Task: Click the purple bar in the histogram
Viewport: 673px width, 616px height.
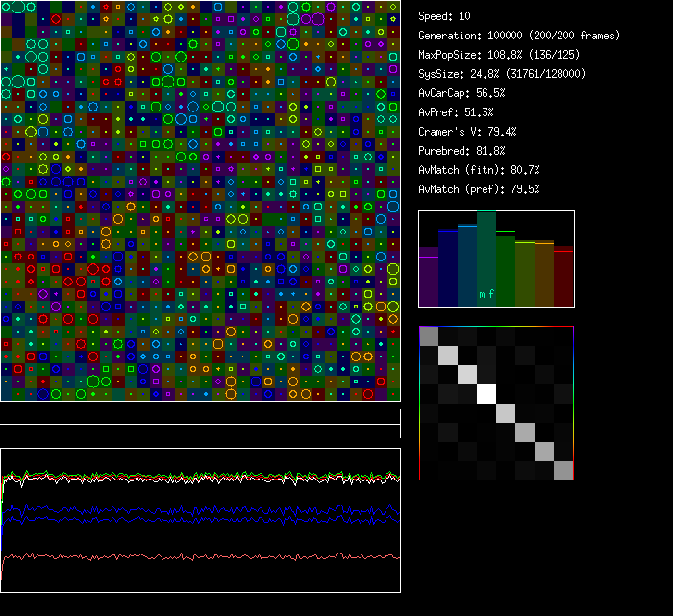Action: [429, 279]
